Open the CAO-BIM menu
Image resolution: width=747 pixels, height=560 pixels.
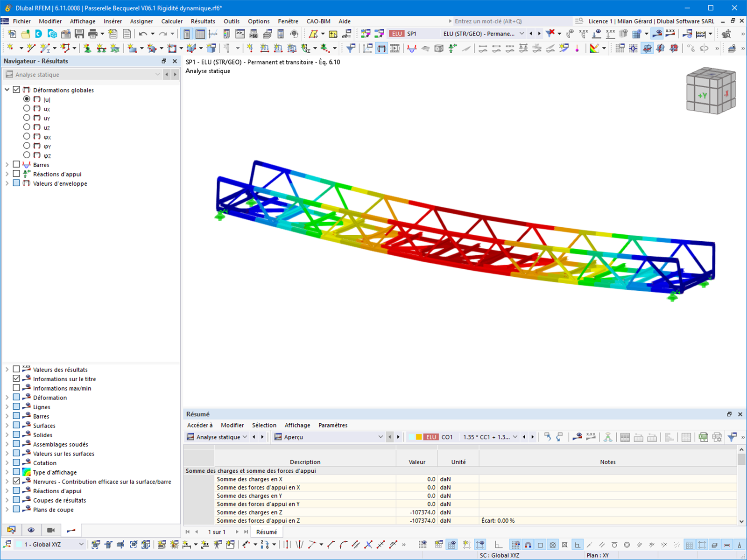click(x=318, y=21)
